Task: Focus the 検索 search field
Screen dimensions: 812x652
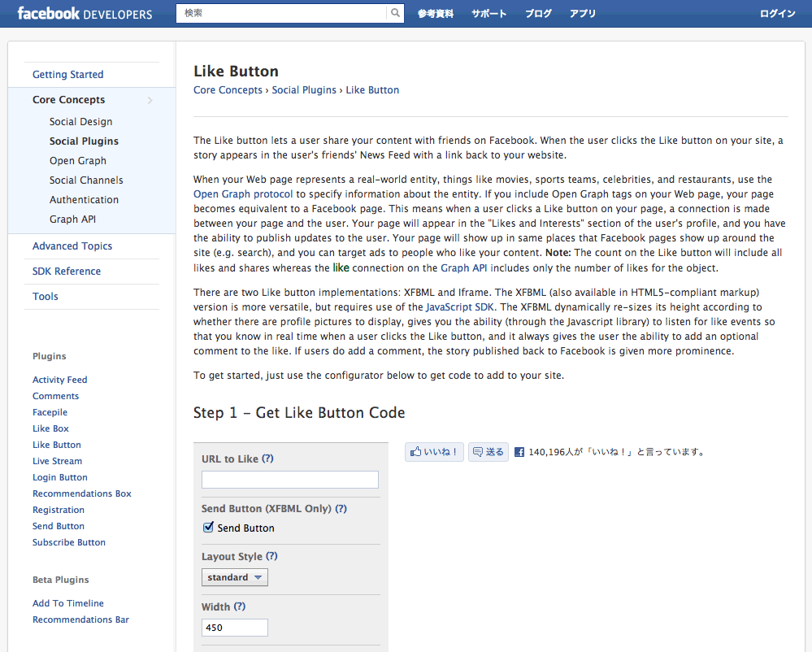Action: click(282, 13)
